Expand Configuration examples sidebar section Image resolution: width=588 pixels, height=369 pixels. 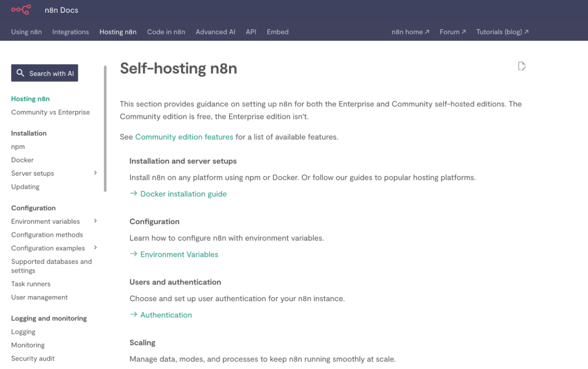[95, 248]
